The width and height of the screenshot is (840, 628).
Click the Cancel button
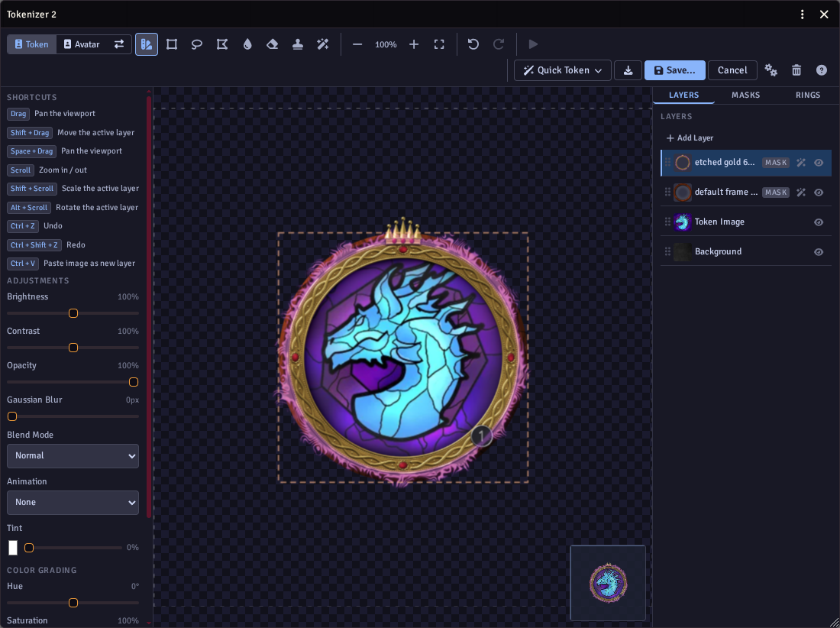(x=732, y=70)
